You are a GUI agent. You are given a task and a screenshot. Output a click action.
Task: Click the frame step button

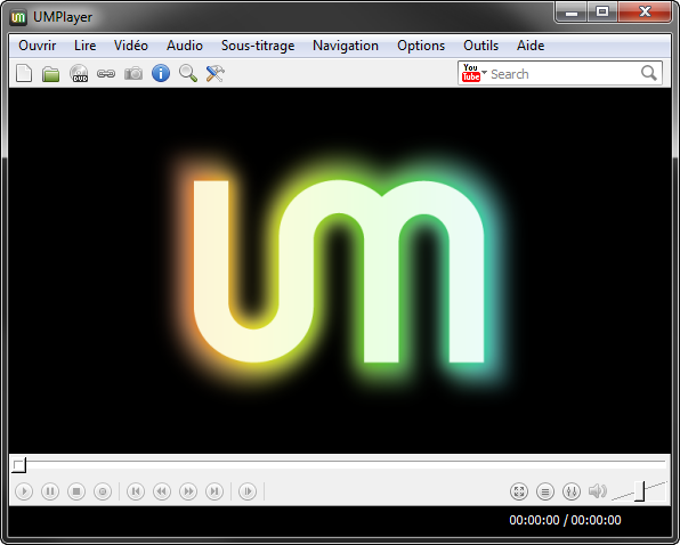click(x=248, y=491)
